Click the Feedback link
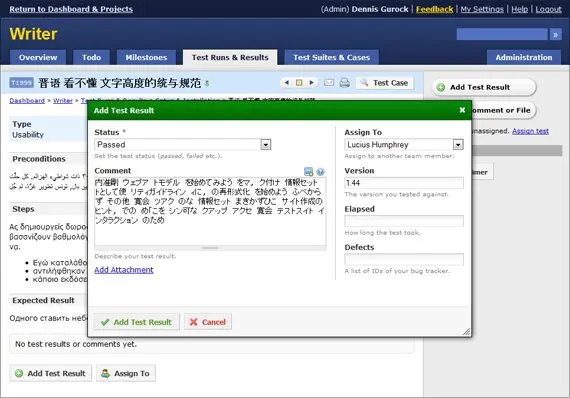 tap(434, 9)
